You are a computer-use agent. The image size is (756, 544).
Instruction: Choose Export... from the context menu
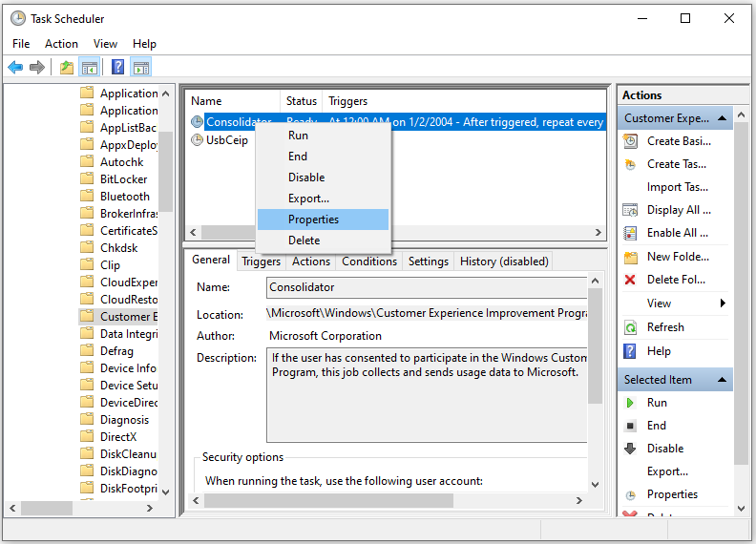[x=323, y=199]
